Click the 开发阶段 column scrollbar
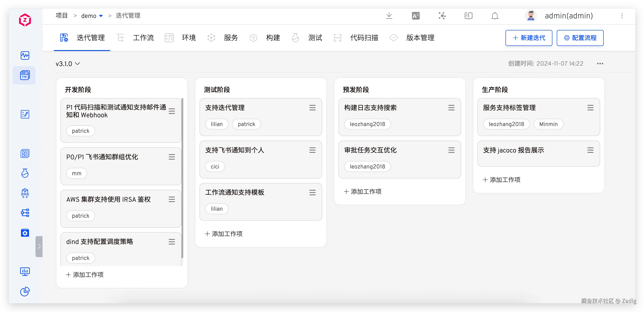This screenshot has width=644, height=312. point(182,178)
